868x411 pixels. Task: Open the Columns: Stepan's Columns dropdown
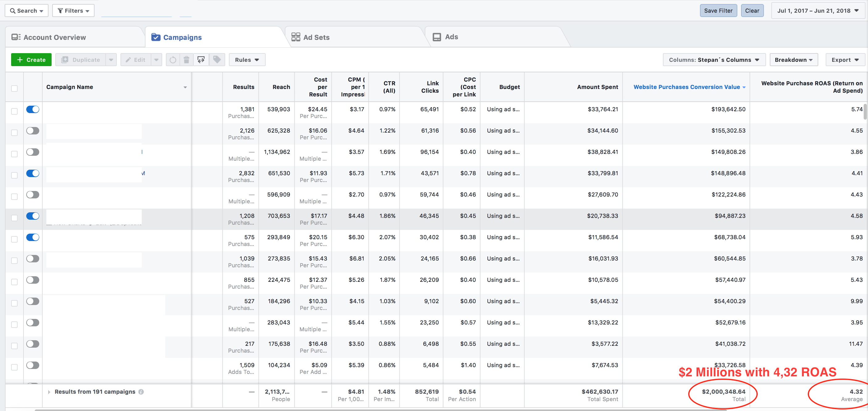tap(714, 60)
